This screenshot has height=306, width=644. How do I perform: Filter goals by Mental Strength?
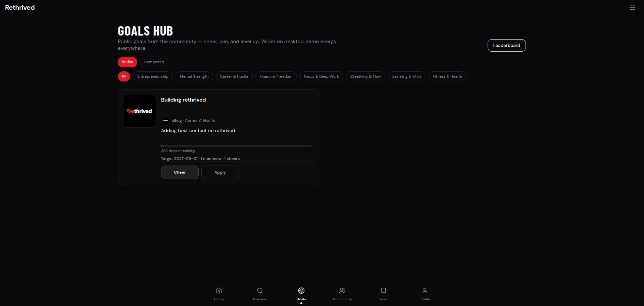194,76
